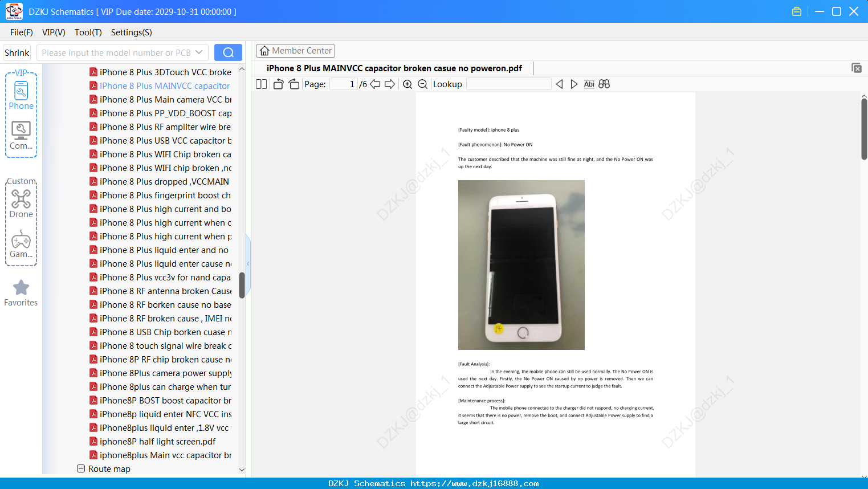
Task: Click the dzkj16888.com link in status bar
Action: pos(475,483)
